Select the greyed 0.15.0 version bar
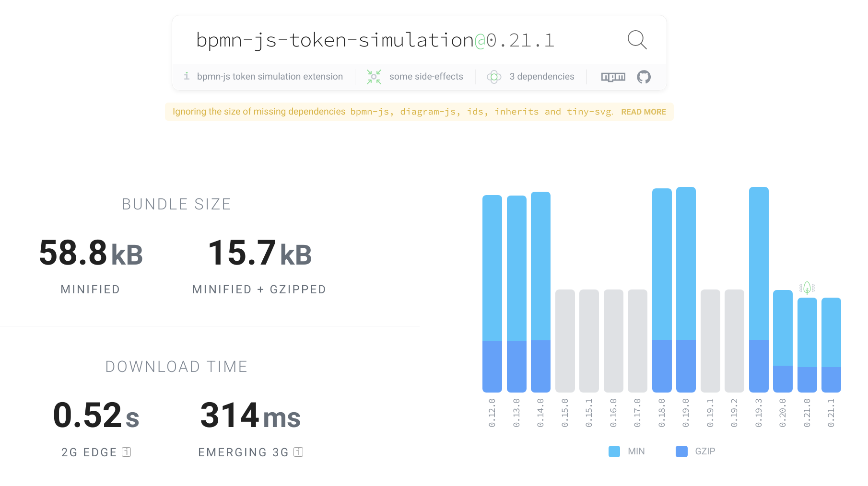The width and height of the screenshot is (868, 486). (x=565, y=341)
